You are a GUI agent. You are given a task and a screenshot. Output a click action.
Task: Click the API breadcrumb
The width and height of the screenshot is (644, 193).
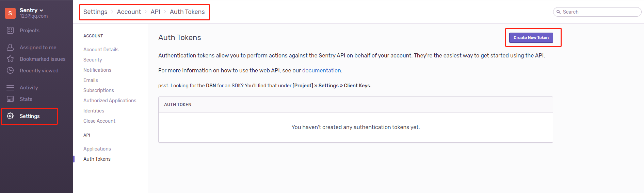(x=155, y=12)
